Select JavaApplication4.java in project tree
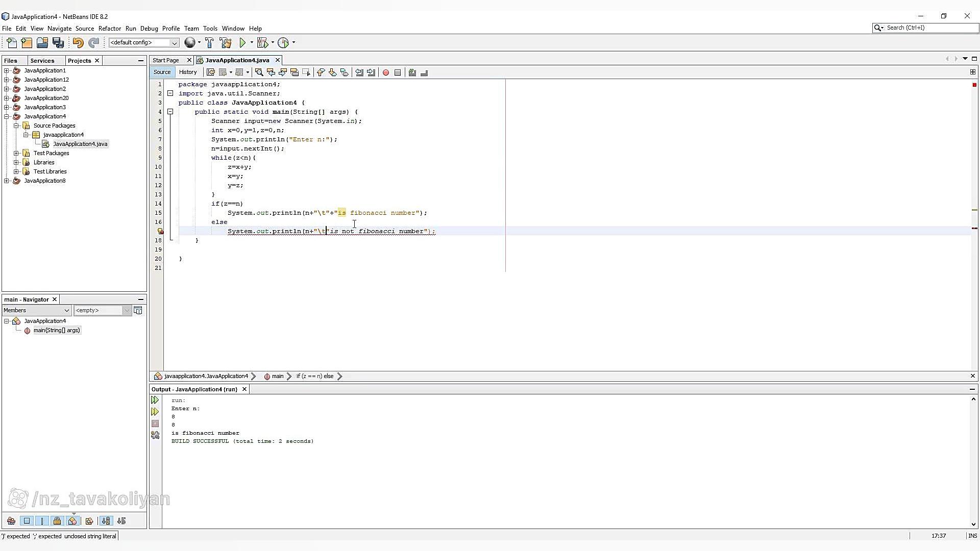The image size is (980, 551). [80, 144]
